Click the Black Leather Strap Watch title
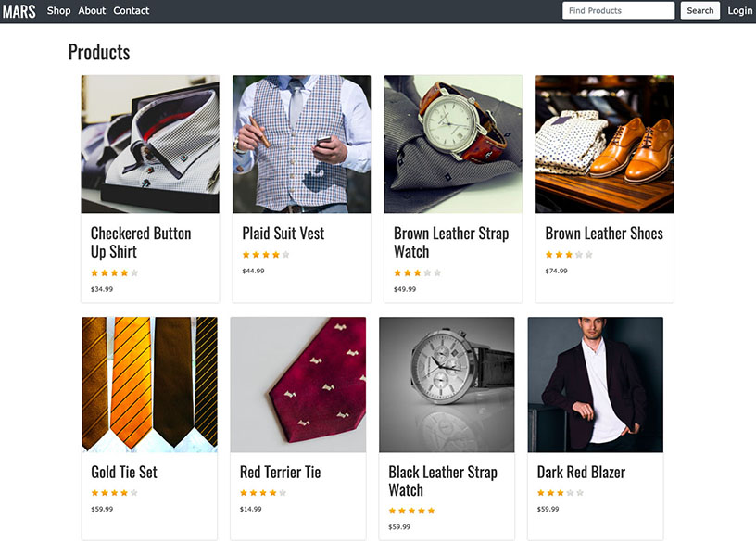 pyautogui.click(x=443, y=481)
